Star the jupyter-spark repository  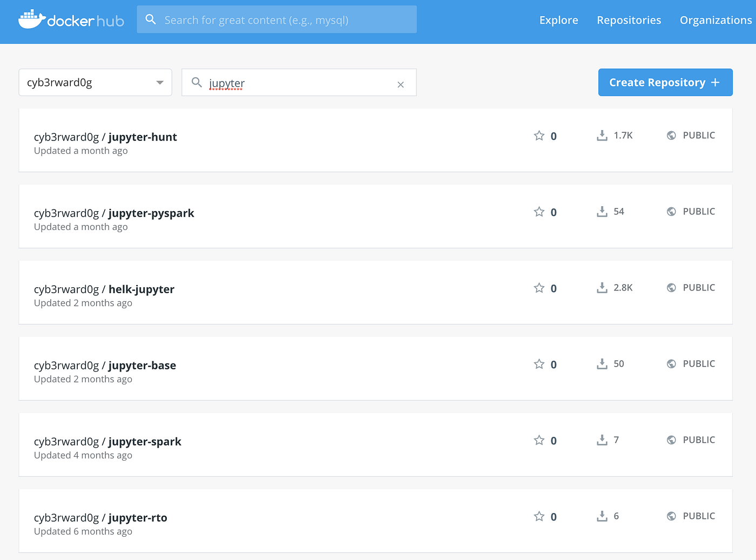point(539,440)
